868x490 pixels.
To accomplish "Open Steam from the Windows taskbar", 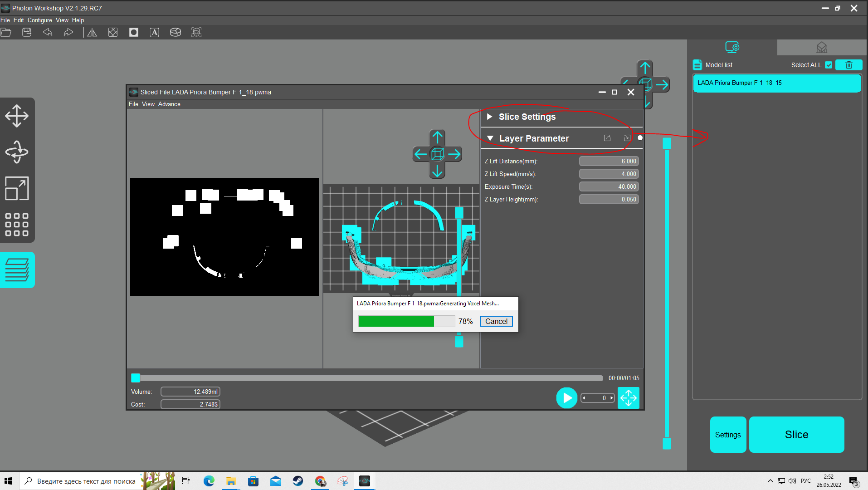I will [298, 481].
